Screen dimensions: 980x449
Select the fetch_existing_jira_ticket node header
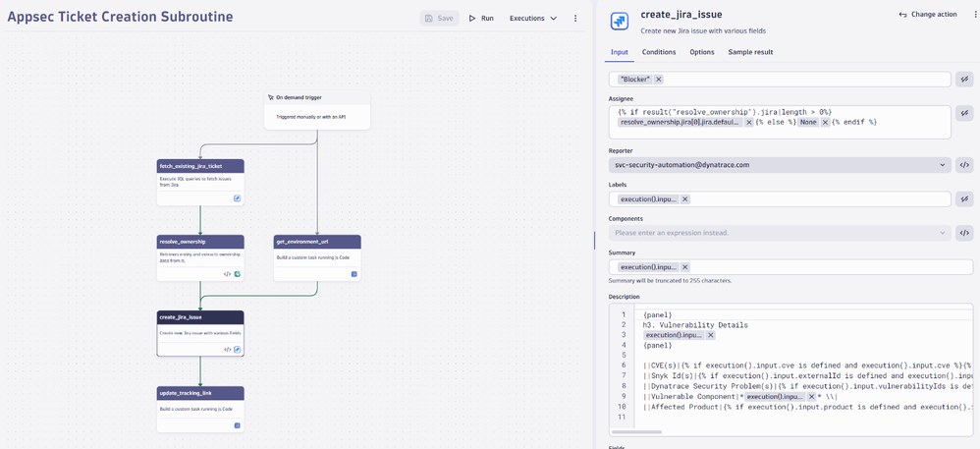(x=200, y=166)
